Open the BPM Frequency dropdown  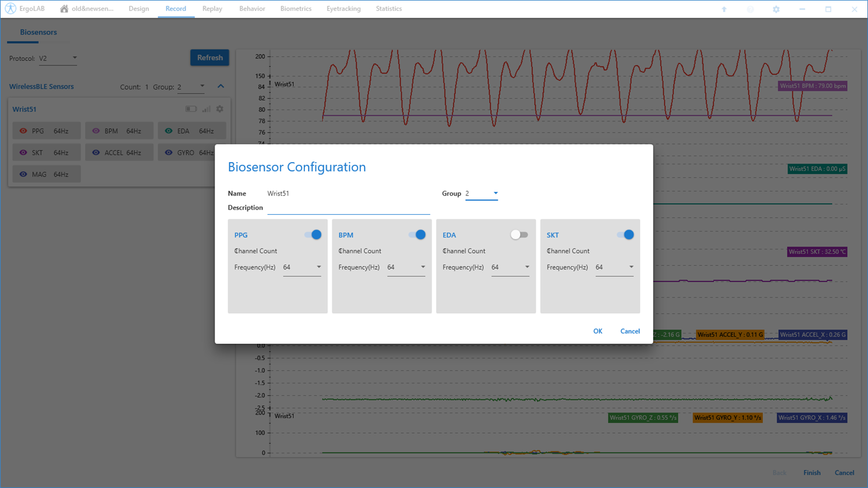tap(406, 267)
